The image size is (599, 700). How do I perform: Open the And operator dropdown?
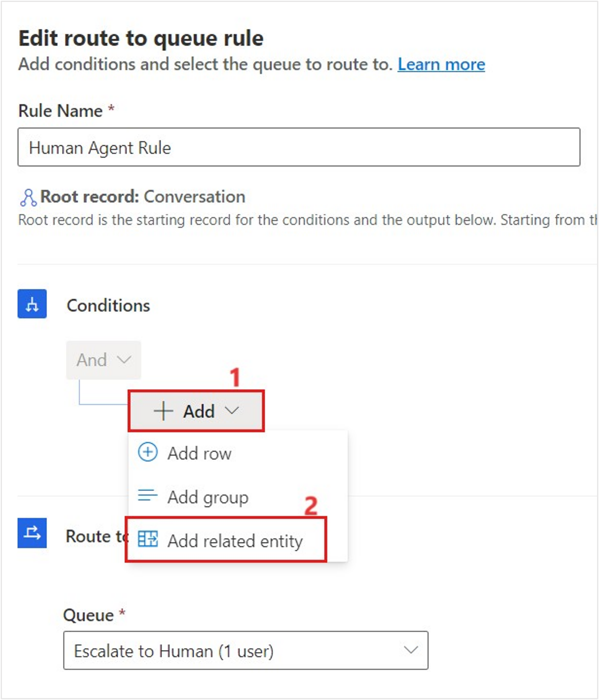pyautogui.click(x=103, y=360)
